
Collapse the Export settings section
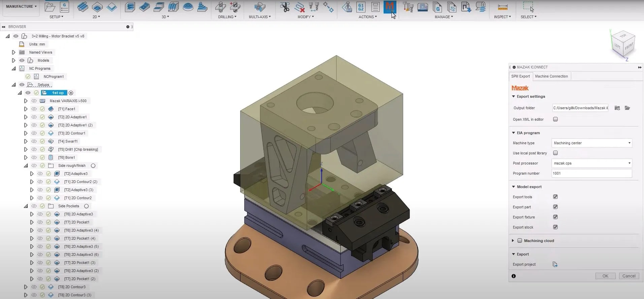pyautogui.click(x=513, y=96)
